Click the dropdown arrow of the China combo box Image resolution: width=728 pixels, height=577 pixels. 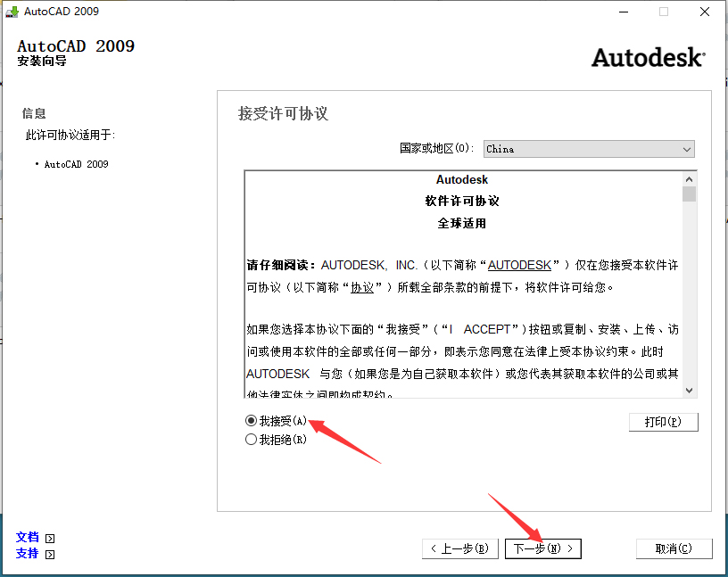point(687,150)
